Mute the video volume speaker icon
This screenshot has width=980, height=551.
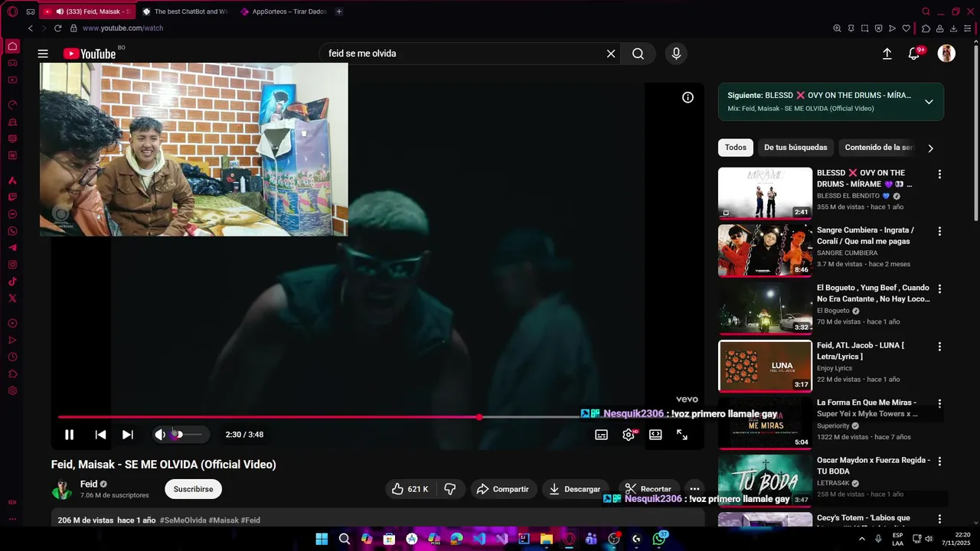coord(159,435)
